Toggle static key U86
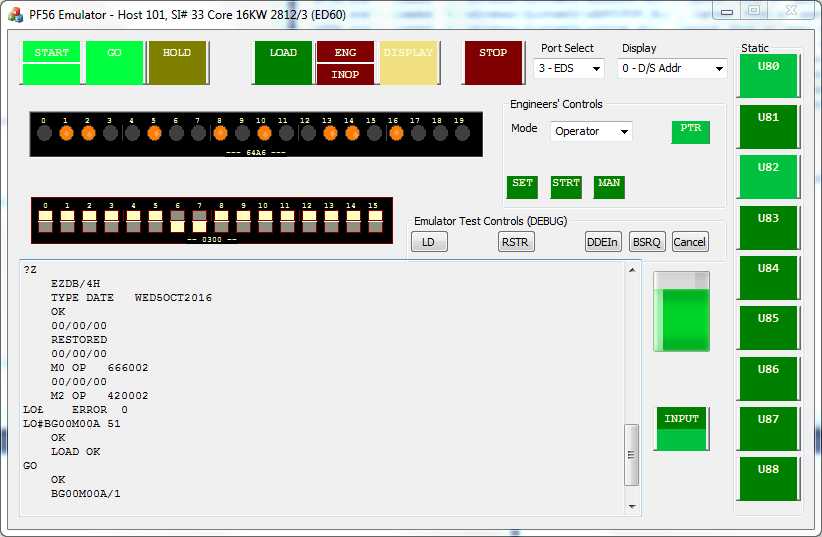 point(768,378)
